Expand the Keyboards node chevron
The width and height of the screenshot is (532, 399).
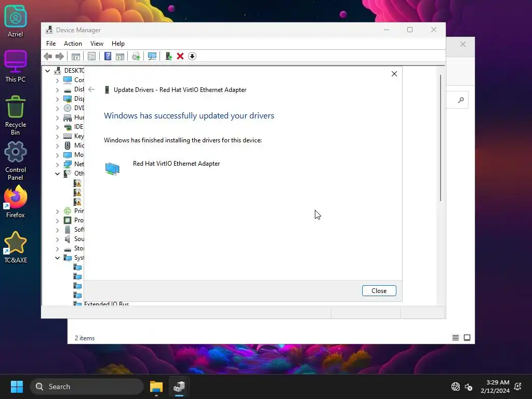(x=57, y=137)
